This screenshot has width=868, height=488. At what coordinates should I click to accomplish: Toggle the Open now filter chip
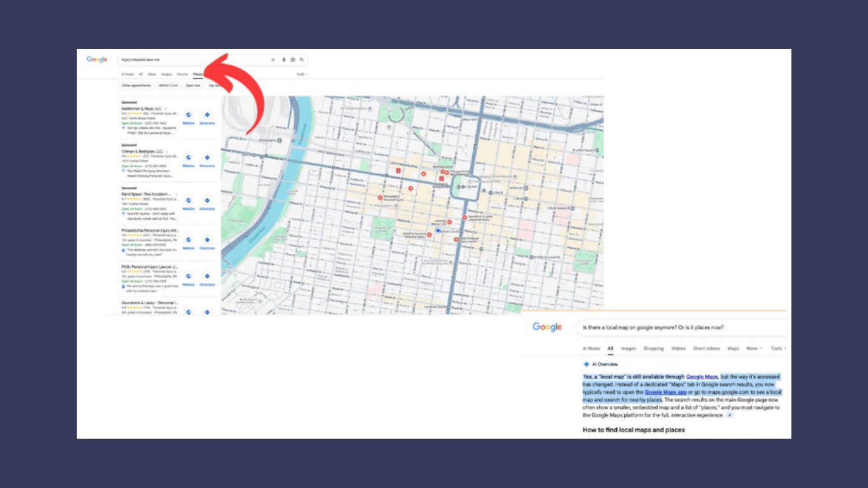coord(193,85)
